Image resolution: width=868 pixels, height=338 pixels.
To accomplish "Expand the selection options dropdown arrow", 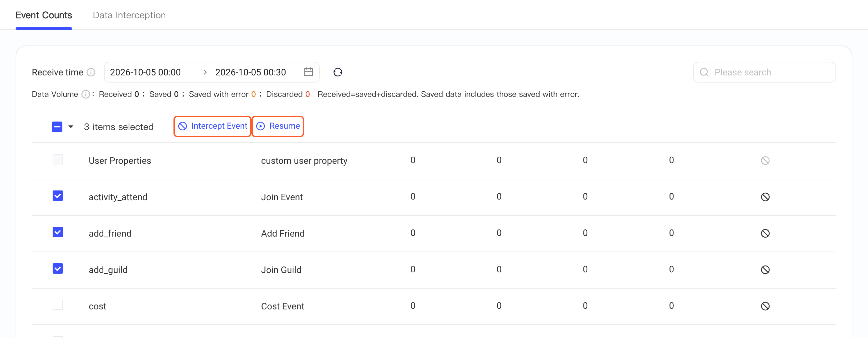I will click(71, 127).
